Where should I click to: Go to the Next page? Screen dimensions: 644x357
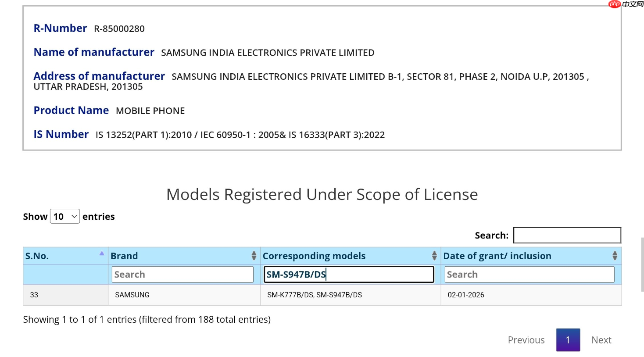point(601,340)
